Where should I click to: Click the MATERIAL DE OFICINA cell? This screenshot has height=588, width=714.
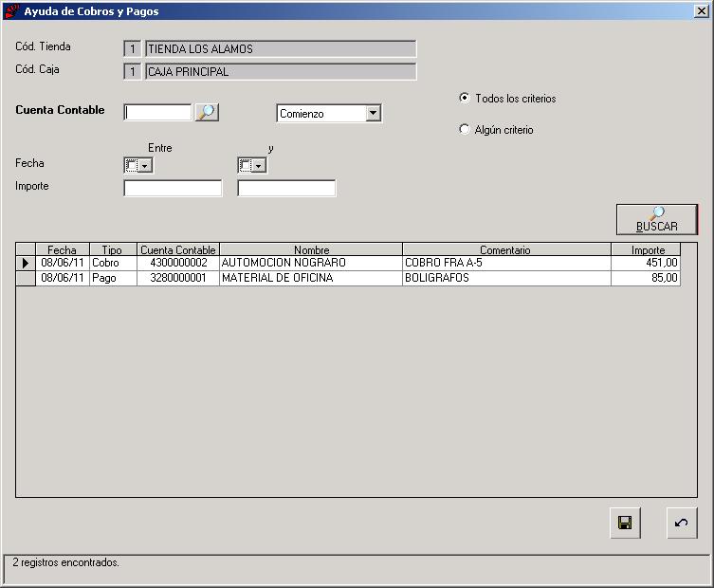click(x=311, y=278)
